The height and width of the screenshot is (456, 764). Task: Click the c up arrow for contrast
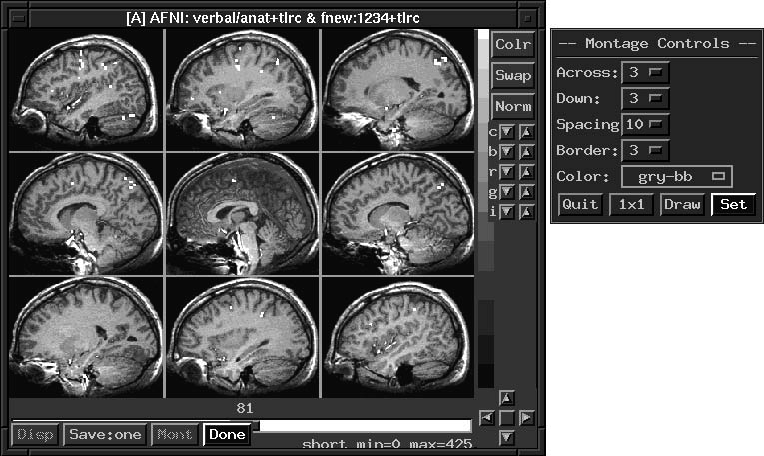(527, 132)
